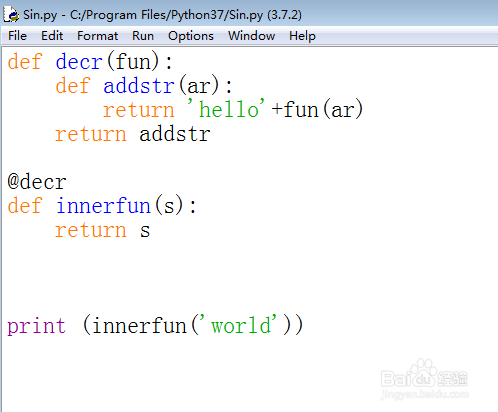This screenshot has width=498, height=412.
Task: Open the File menu
Action: tap(17, 36)
